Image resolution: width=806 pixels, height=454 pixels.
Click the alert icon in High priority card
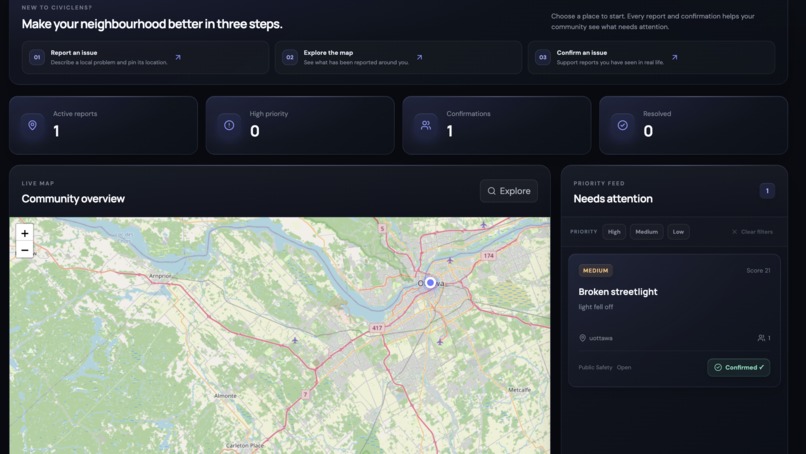(x=229, y=125)
